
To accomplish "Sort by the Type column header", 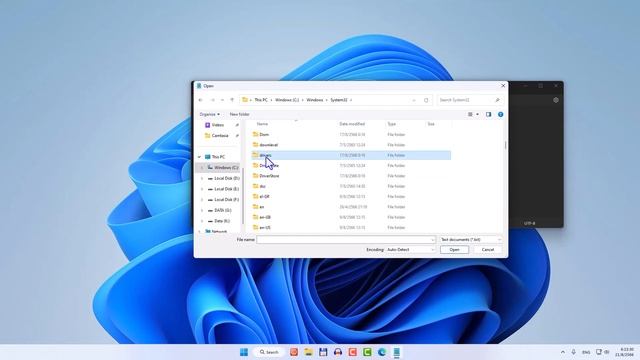I will point(392,124).
